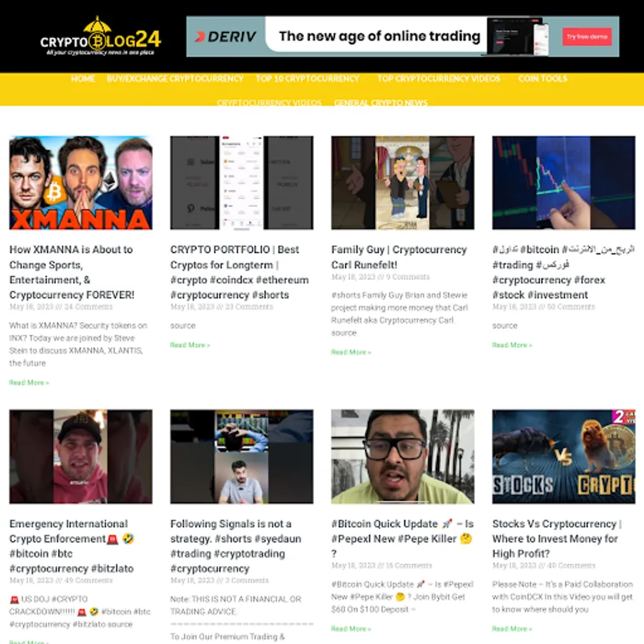Screen dimensions: 644x644
Task: Click '#shorts Family Guy Brian and Stewie' excerpt
Action: [399, 314]
